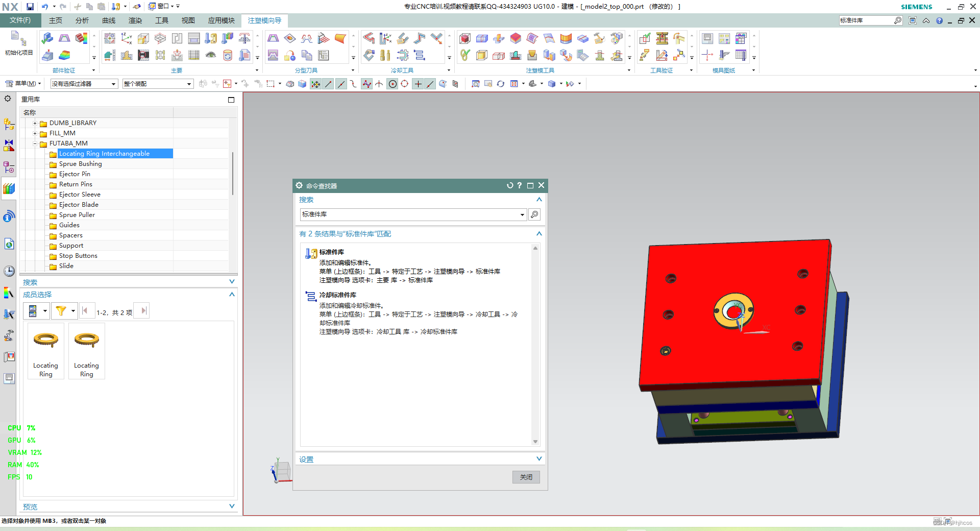Screen dimensions: 980x531
Task: Click the 命令查找器 results vertical scrollbar
Action: pyautogui.click(x=535, y=346)
